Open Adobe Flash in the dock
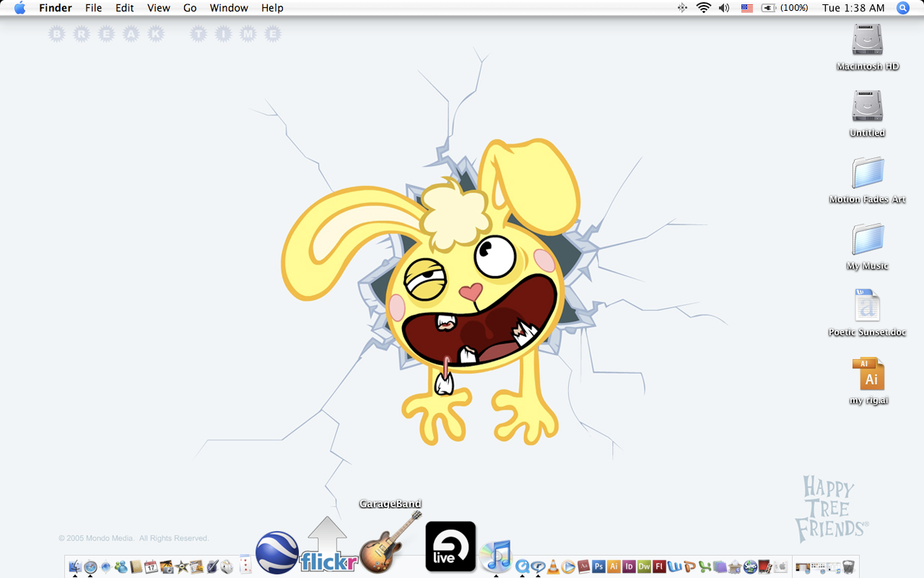Image resolution: width=924 pixels, height=578 pixels. pos(659,566)
